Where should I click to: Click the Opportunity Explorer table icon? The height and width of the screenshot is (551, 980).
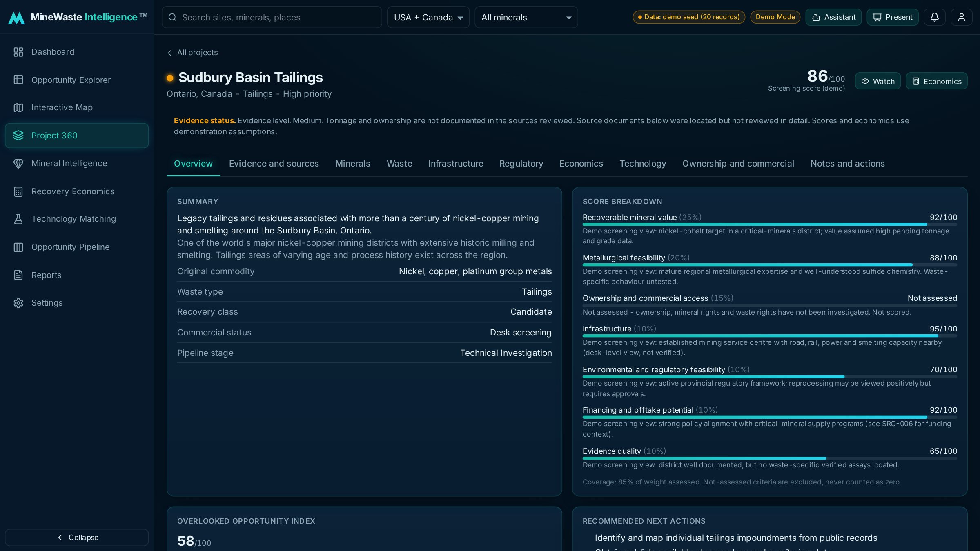click(18, 80)
